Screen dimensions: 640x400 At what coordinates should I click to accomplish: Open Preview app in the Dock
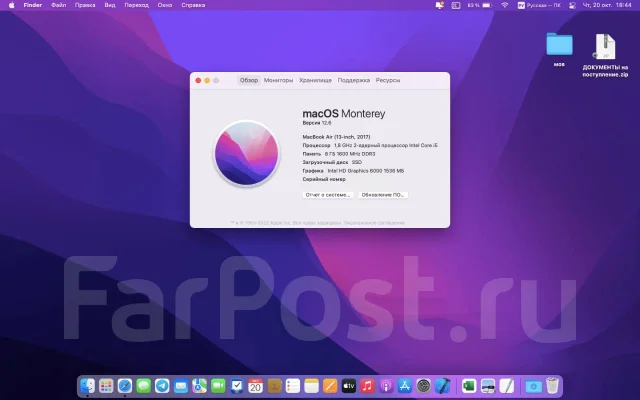point(488,386)
